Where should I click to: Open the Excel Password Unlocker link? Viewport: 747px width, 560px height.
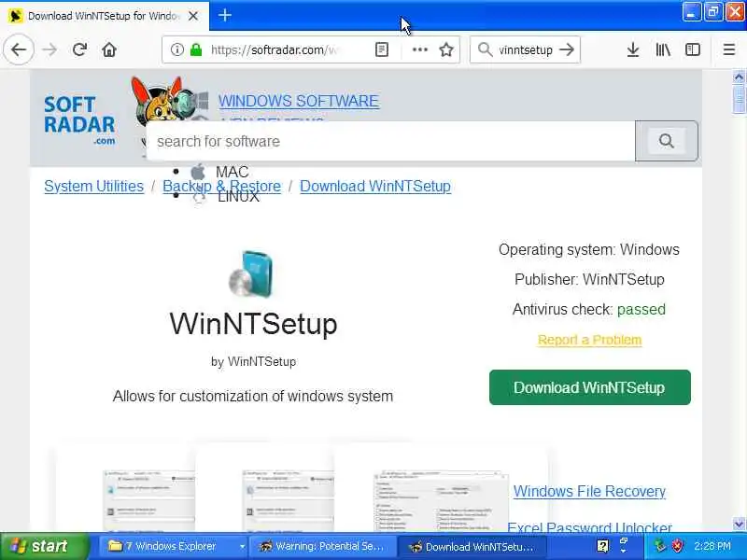click(589, 526)
